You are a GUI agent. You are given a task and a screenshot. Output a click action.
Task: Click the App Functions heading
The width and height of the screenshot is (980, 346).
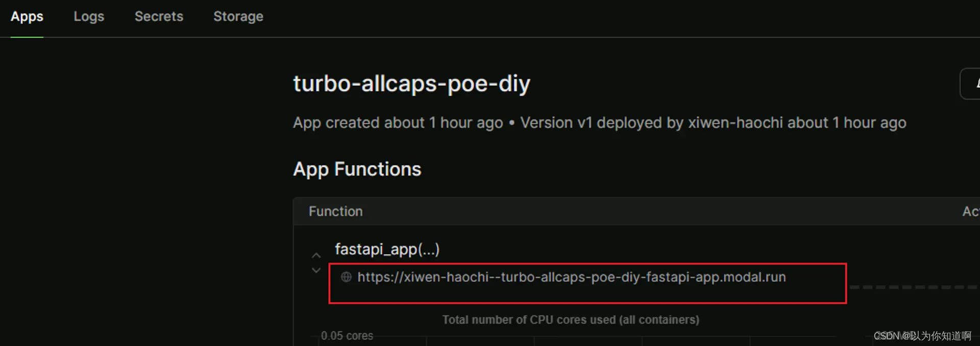(x=357, y=169)
